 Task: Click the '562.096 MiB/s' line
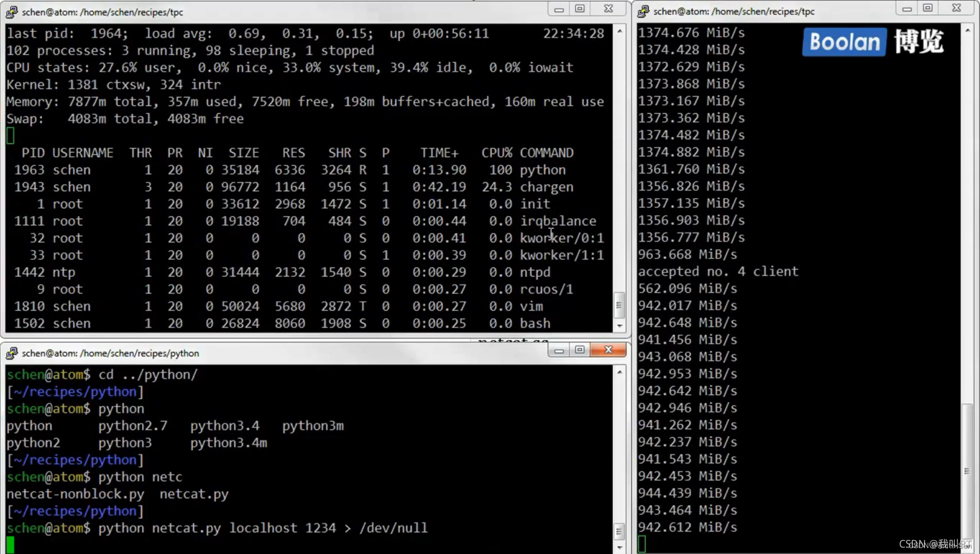[x=688, y=289]
